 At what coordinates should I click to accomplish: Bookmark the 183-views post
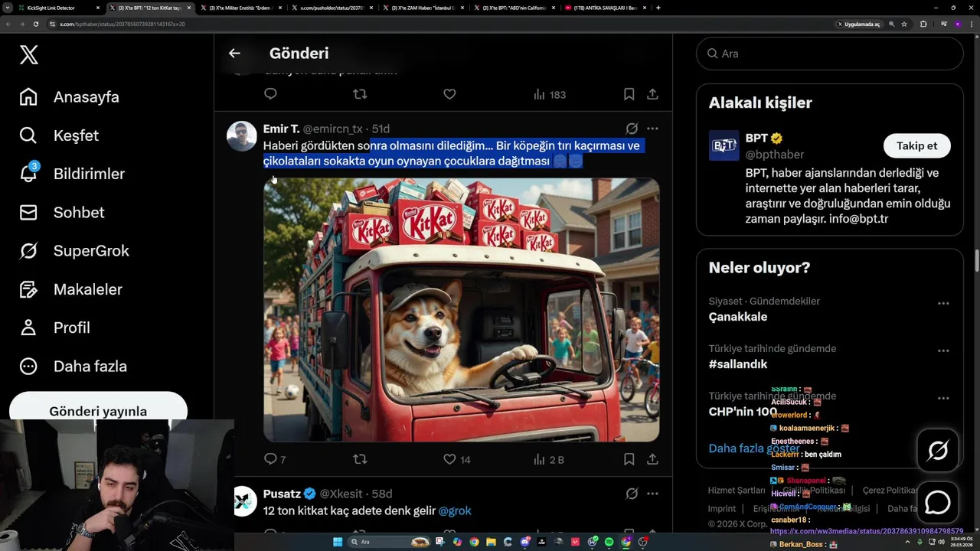tap(629, 94)
